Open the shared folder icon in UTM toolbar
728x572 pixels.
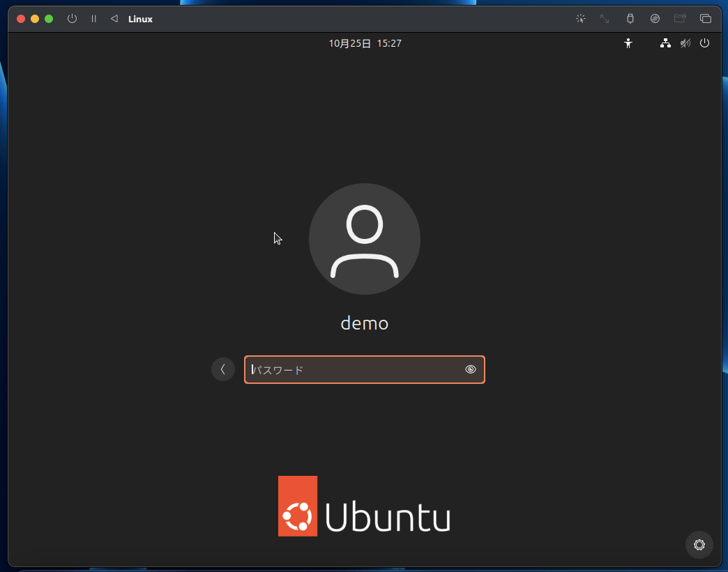pyautogui.click(x=680, y=19)
